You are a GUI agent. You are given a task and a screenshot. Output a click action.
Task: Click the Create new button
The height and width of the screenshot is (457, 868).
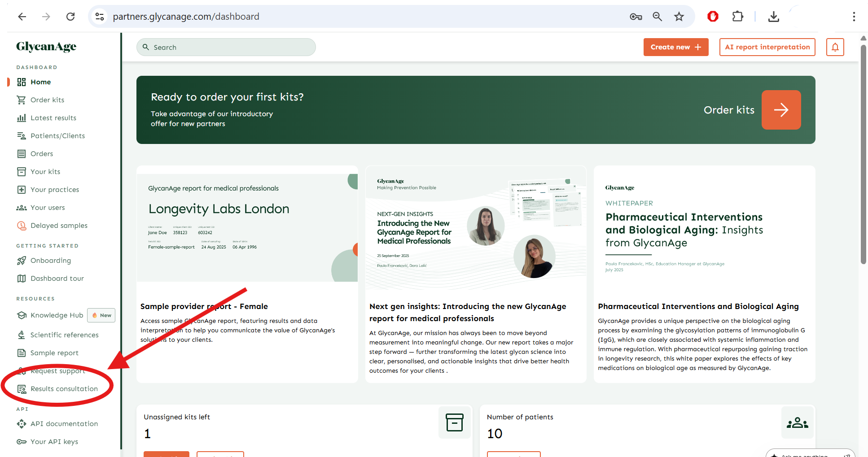[675, 47]
